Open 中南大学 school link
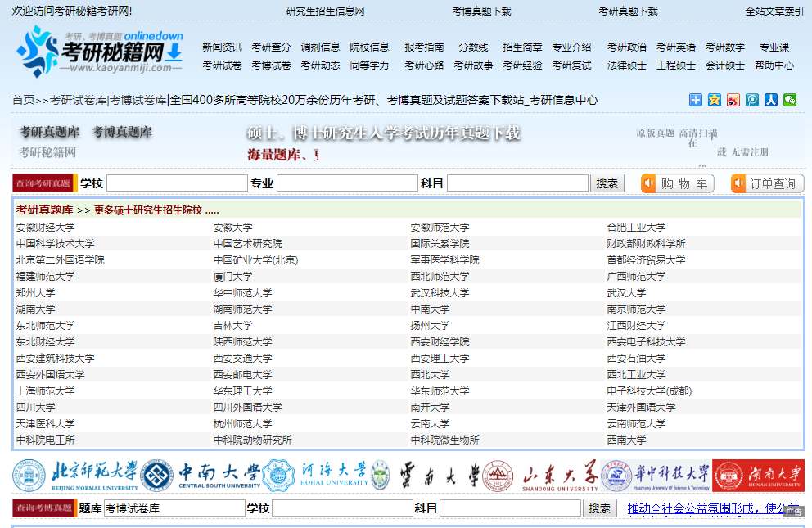The height and width of the screenshot is (528, 812). pos(430,309)
